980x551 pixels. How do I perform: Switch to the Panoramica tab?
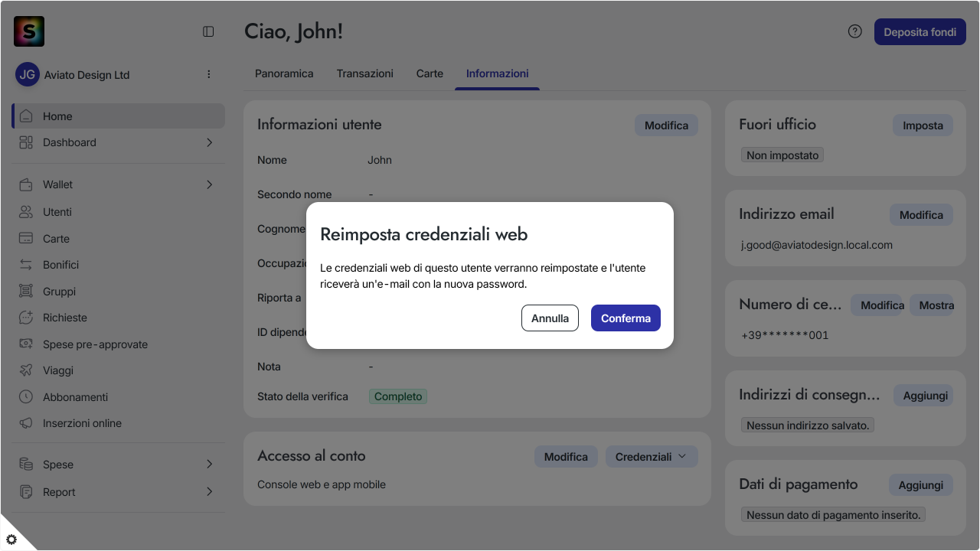[x=284, y=73]
